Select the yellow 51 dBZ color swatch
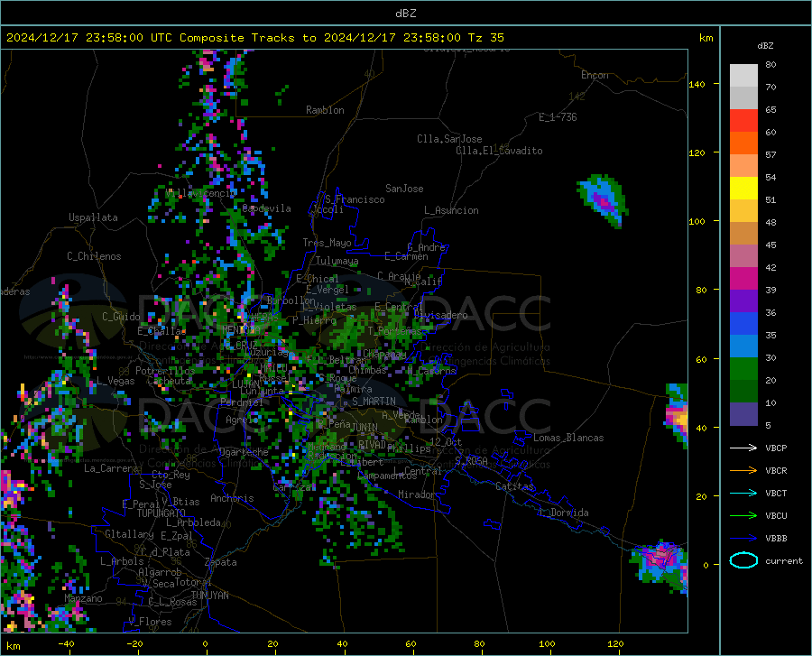This screenshot has height=656, width=812. click(743, 189)
